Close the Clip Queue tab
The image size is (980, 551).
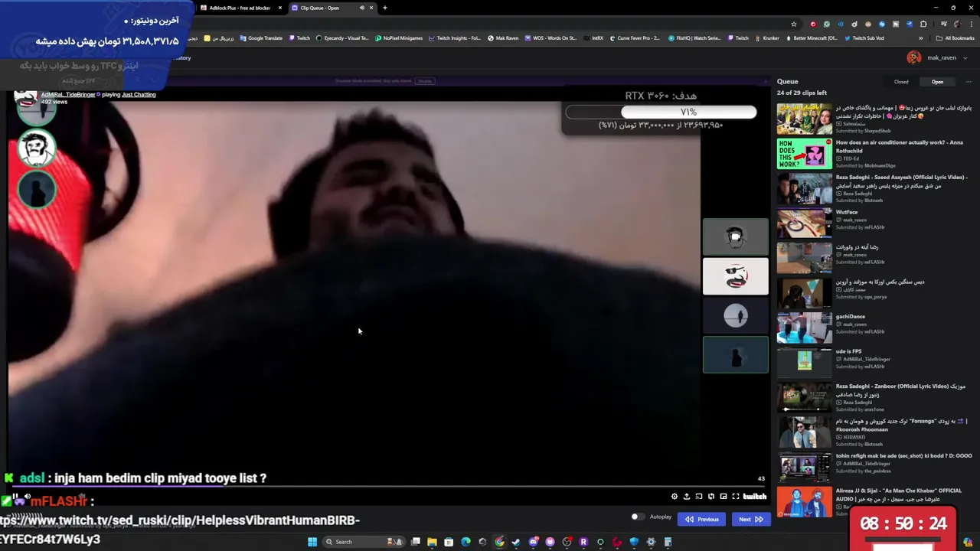(371, 8)
